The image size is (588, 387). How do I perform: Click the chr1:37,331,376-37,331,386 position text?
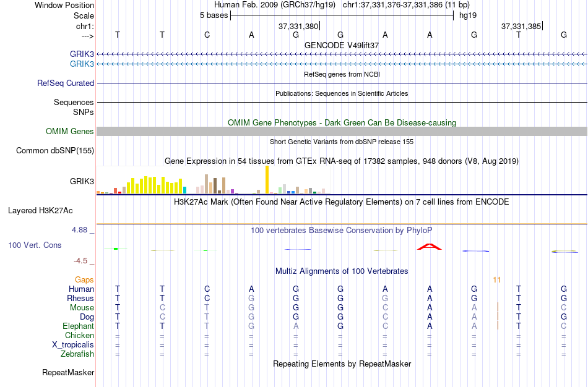406,5
